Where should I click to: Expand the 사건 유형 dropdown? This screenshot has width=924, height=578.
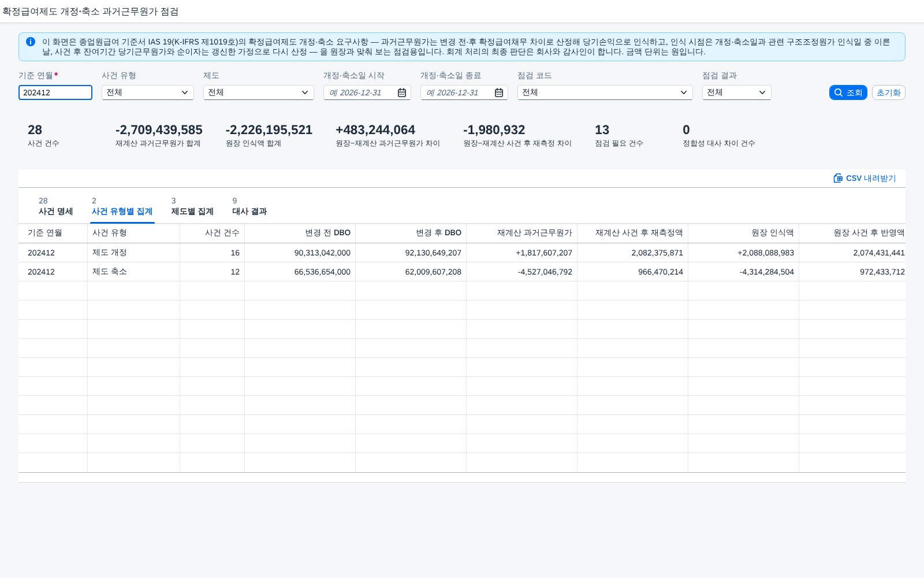click(148, 92)
